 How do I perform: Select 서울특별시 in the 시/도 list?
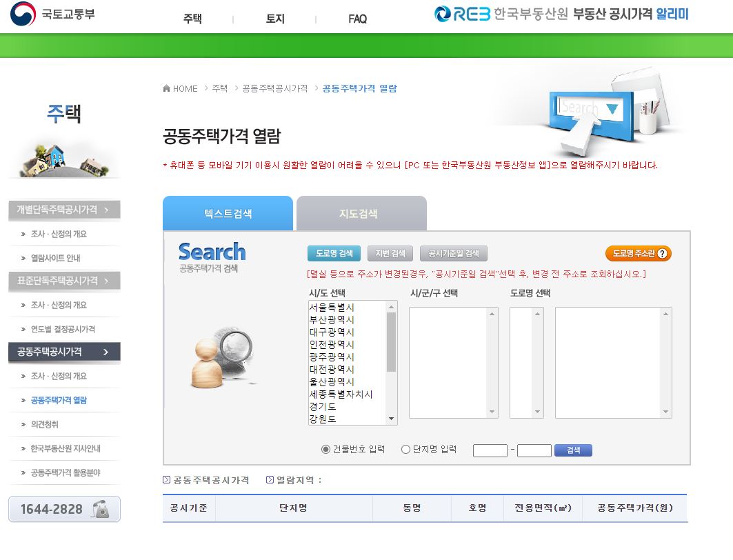coord(348,307)
